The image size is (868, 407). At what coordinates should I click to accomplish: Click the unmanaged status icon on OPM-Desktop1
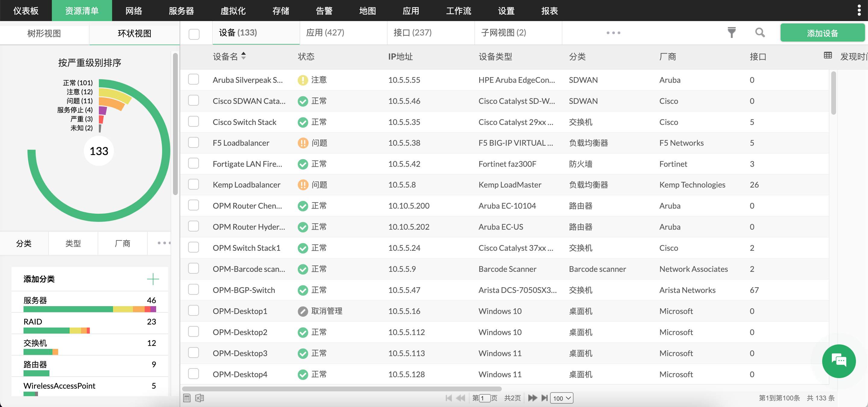(x=302, y=311)
